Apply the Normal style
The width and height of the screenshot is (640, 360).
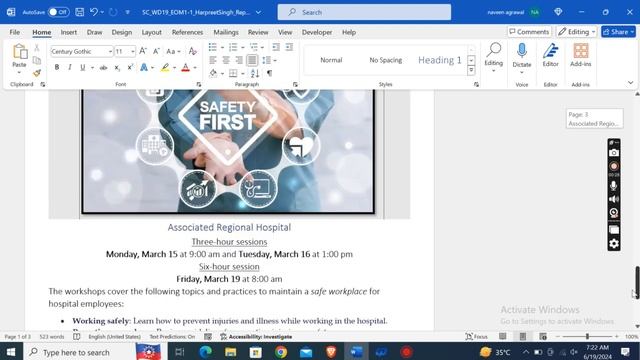331,60
